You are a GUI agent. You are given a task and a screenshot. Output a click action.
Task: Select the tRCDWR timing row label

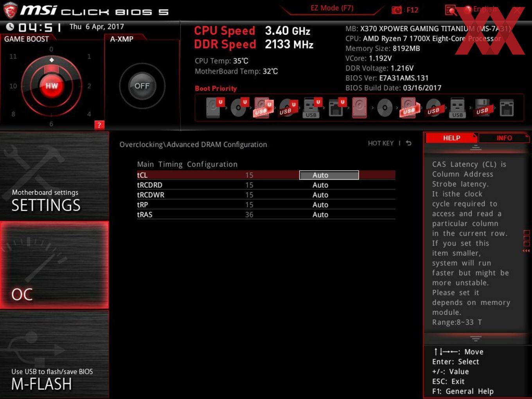click(151, 195)
